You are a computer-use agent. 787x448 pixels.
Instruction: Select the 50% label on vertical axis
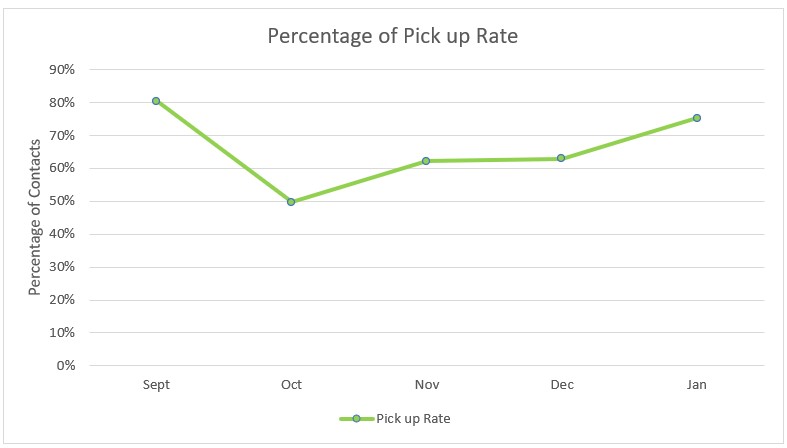pyautogui.click(x=62, y=201)
